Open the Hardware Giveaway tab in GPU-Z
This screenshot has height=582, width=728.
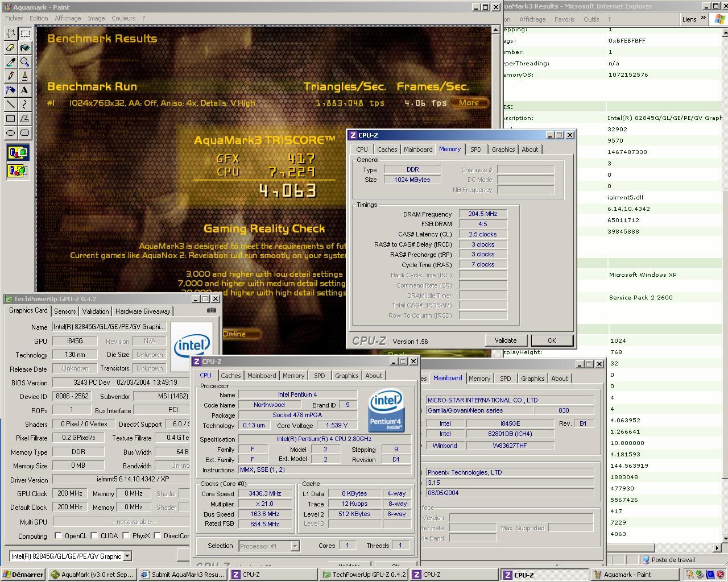click(143, 311)
